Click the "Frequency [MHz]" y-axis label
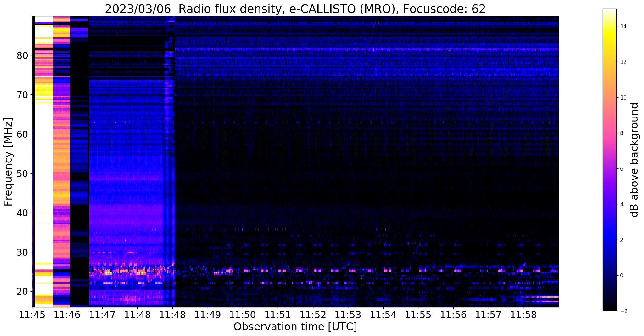The image size is (644, 336). (x=8, y=162)
